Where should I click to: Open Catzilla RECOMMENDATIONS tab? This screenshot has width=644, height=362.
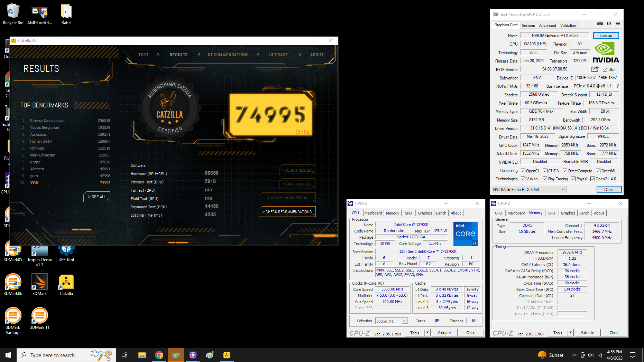(x=228, y=55)
